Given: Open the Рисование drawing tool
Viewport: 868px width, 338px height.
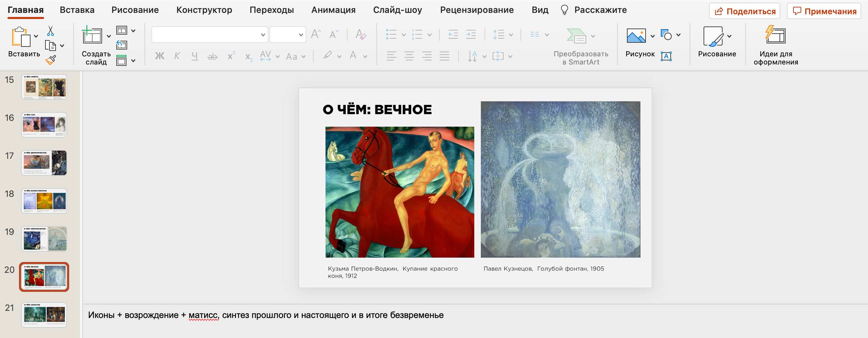Looking at the screenshot, I should click(x=713, y=36).
